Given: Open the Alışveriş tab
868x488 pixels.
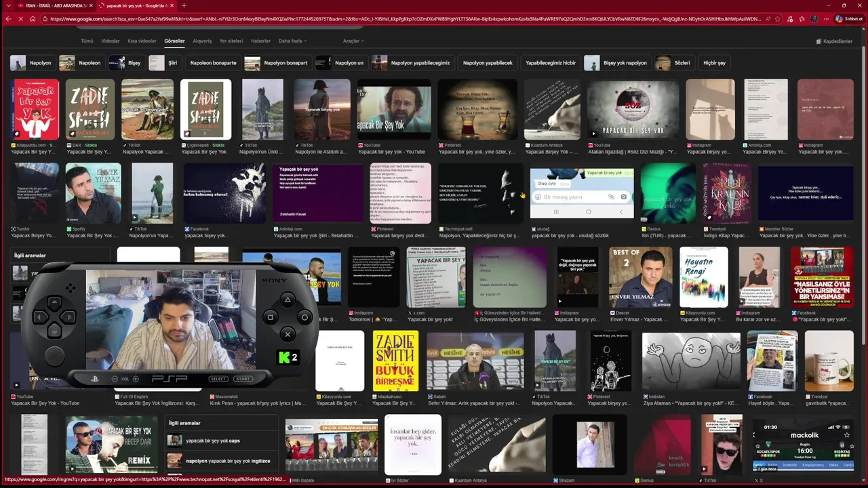Looking at the screenshot, I should point(202,41).
